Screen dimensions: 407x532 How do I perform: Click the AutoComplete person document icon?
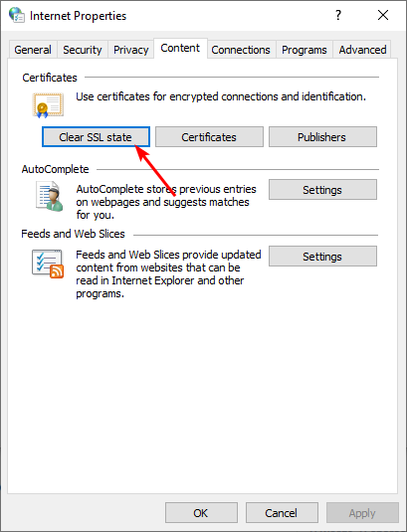click(50, 196)
